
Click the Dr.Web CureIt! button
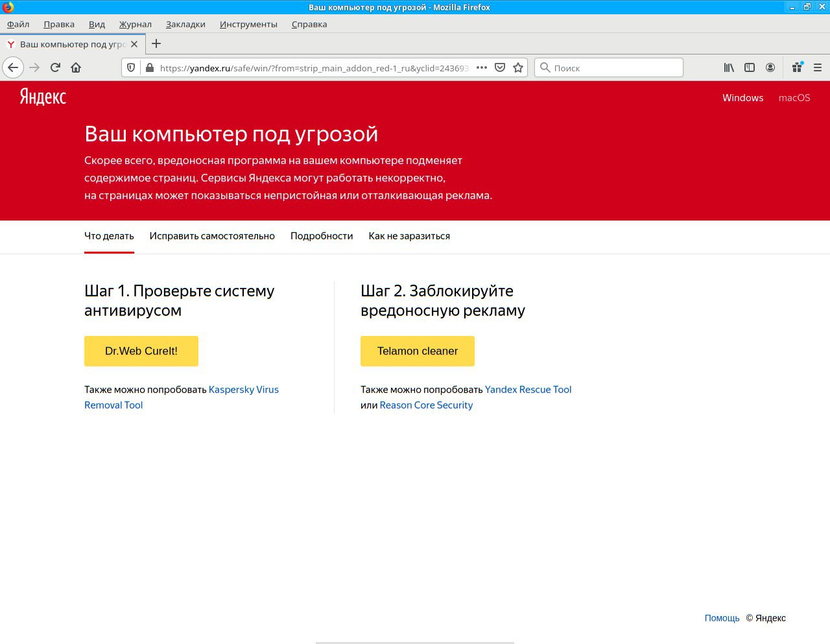pos(141,351)
